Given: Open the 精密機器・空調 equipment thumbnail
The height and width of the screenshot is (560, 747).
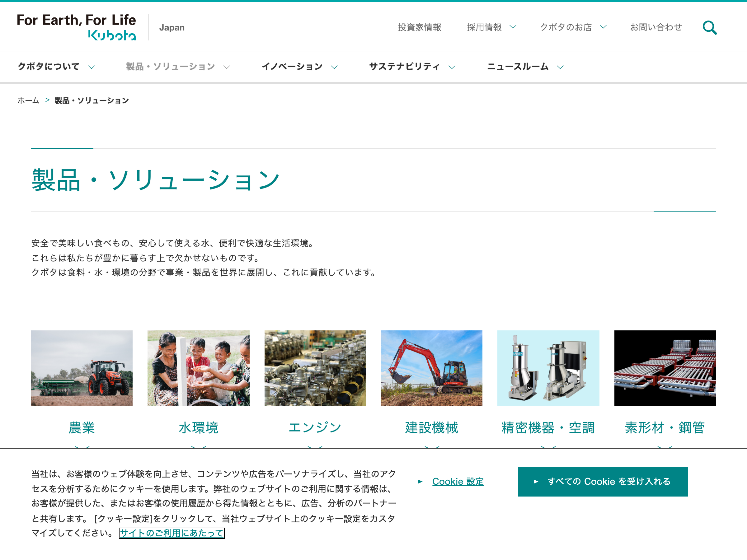Looking at the screenshot, I should (x=548, y=368).
